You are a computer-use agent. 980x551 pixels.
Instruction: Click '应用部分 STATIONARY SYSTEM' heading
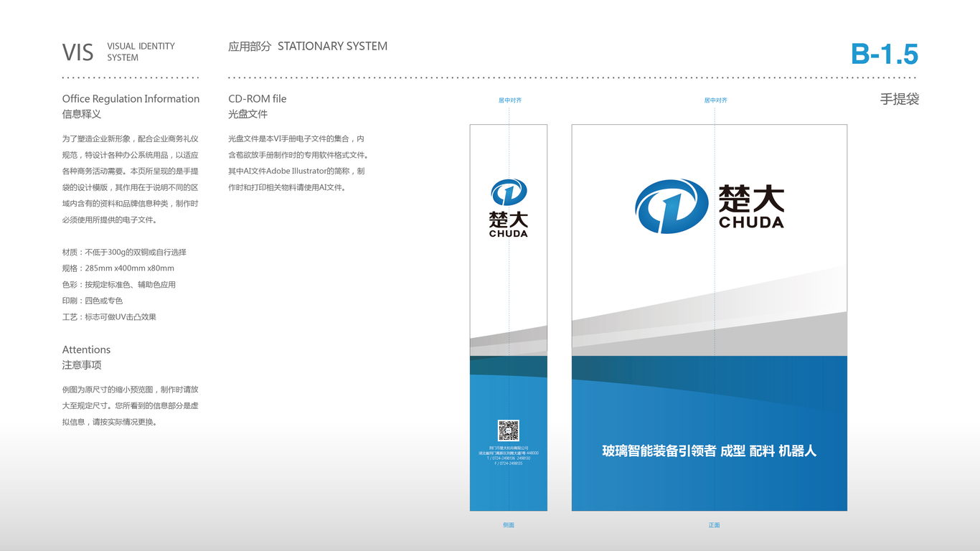(x=308, y=46)
